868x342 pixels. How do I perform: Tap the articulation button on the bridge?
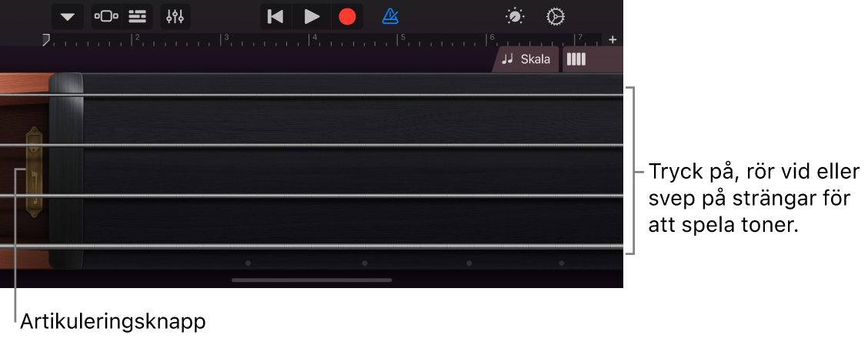tap(35, 171)
